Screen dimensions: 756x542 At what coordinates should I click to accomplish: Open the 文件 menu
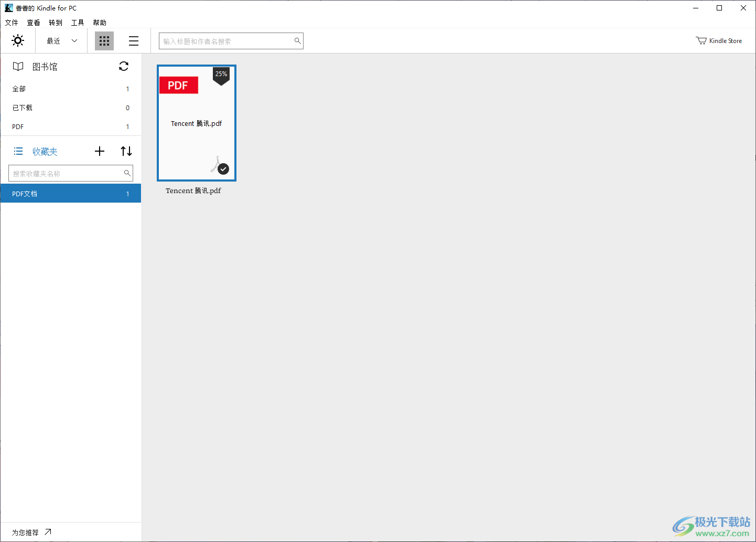coord(12,23)
